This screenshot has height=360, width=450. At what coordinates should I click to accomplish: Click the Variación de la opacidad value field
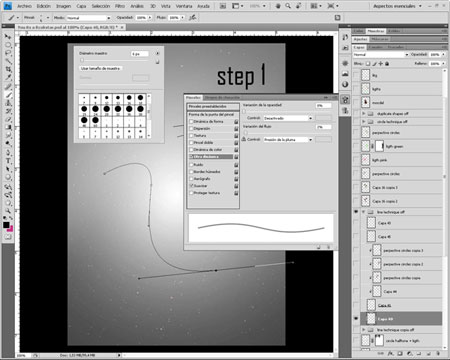point(323,105)
